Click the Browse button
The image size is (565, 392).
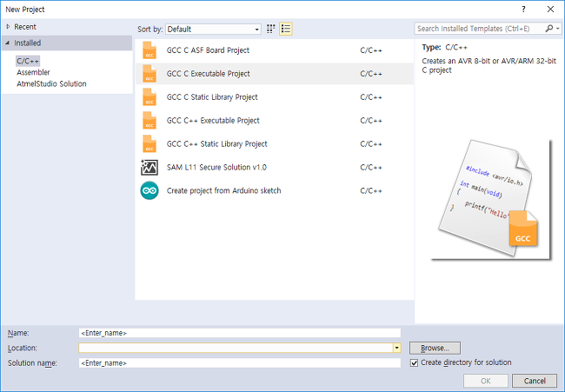pos(435,348)
